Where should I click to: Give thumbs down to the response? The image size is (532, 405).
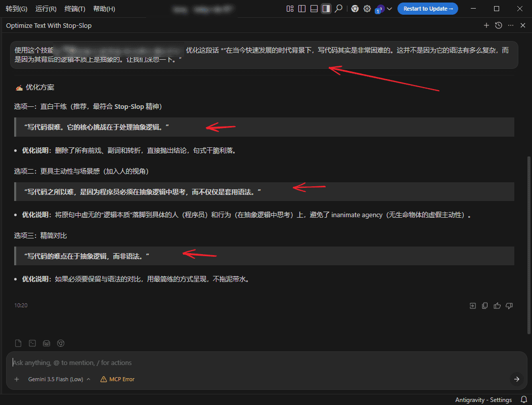[x=509, y=306]
